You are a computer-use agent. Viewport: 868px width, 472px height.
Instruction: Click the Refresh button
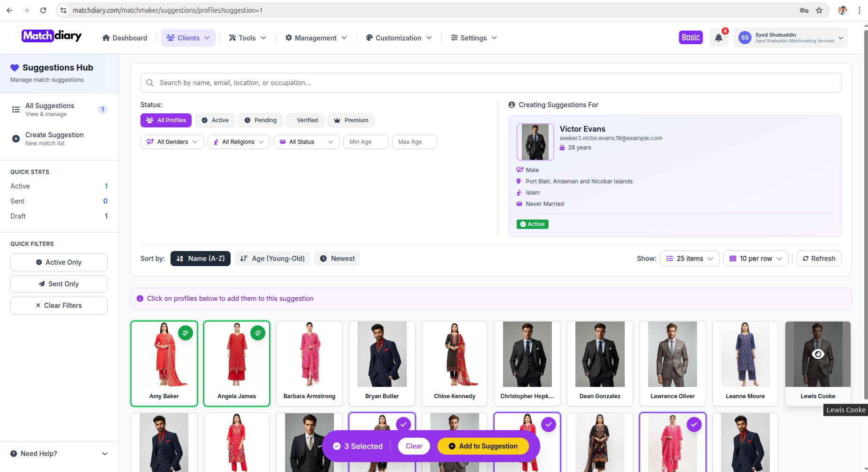coord(819,259)
